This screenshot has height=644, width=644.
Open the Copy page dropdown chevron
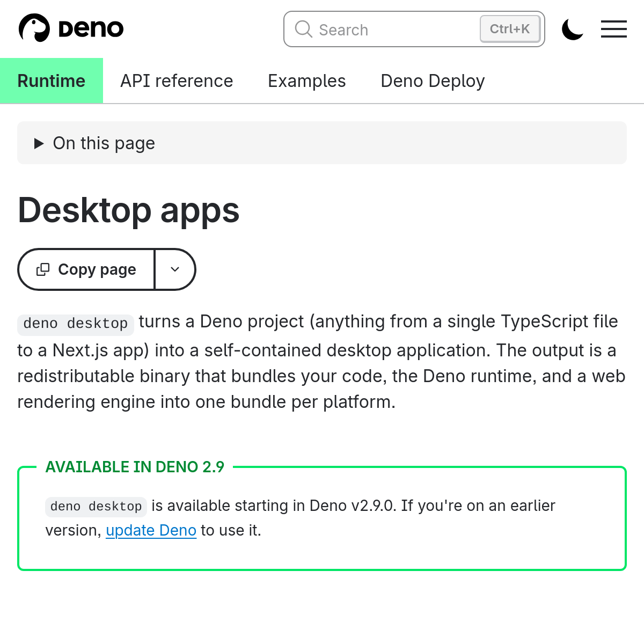175,269
